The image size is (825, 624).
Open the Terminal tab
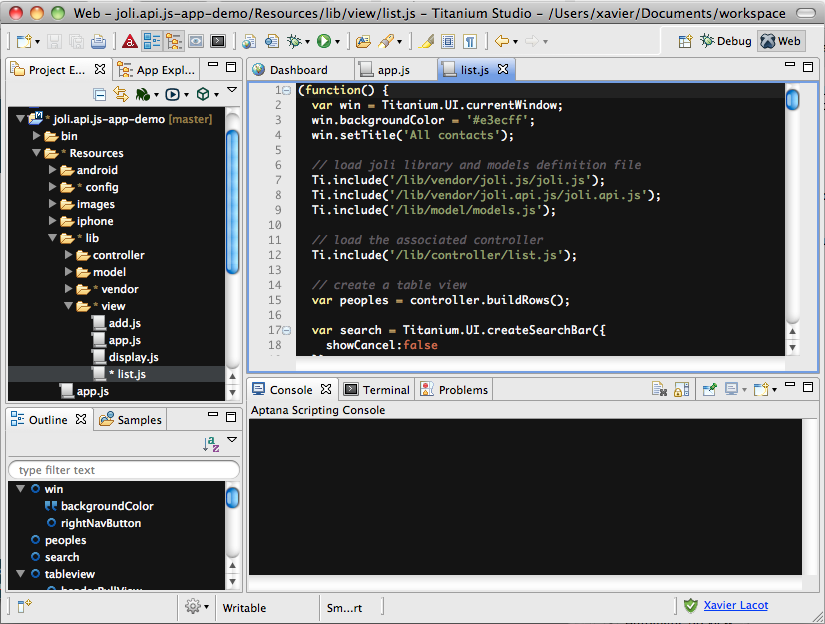377,390
